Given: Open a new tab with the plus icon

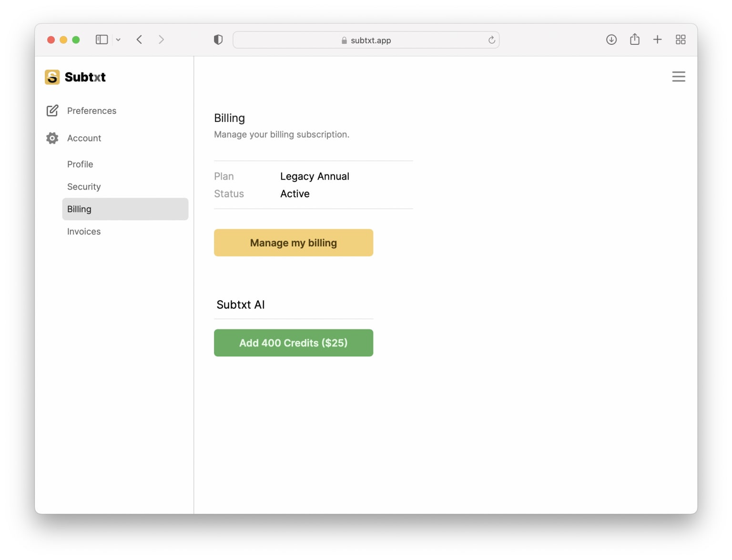Looking at the screenshot, I should pos(657,40).
